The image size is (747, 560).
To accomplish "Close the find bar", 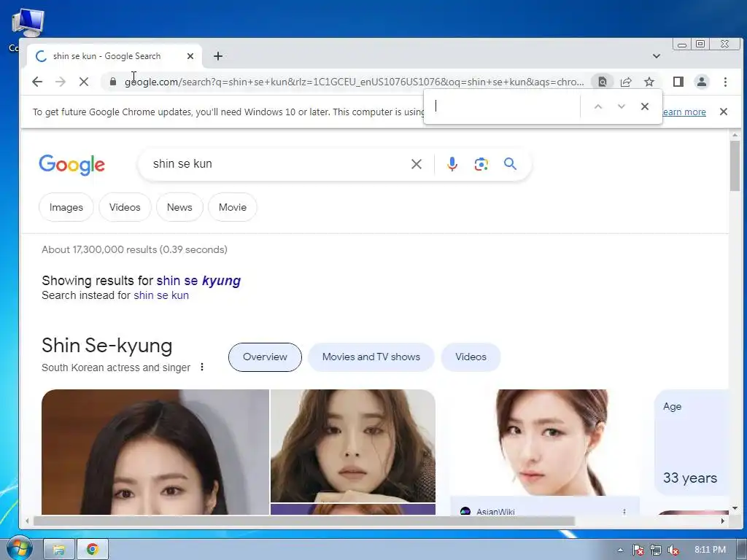I will tap(645, 106).
